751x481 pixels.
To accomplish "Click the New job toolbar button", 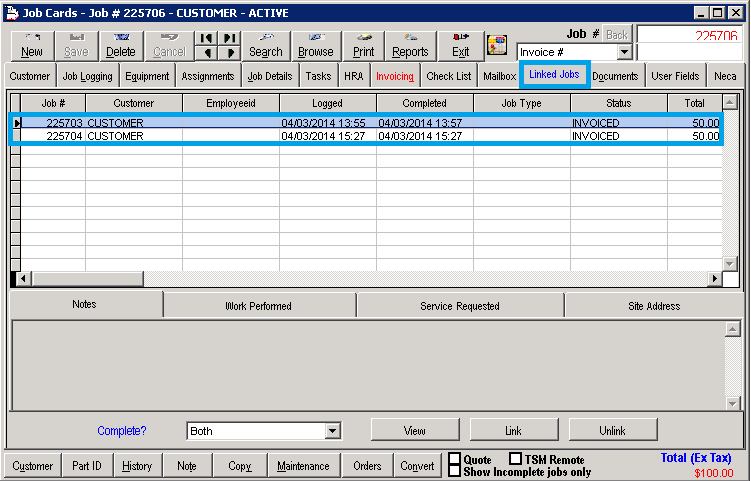I will point(32,46).
